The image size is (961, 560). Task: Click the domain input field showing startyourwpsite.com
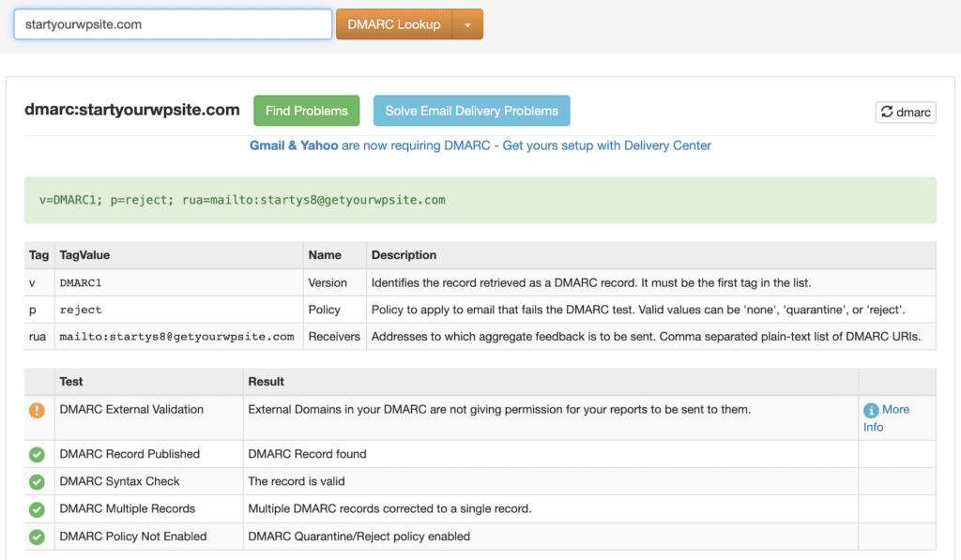point(172,23)
